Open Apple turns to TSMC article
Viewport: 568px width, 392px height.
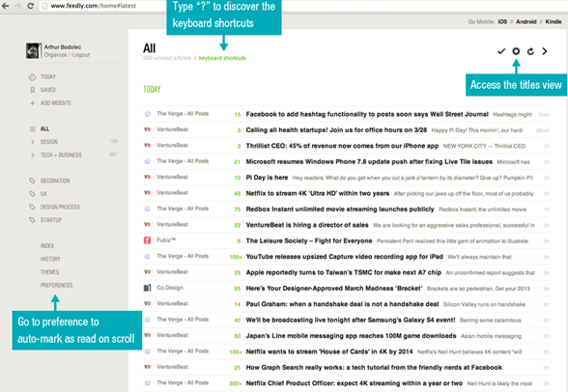[344, 272]
